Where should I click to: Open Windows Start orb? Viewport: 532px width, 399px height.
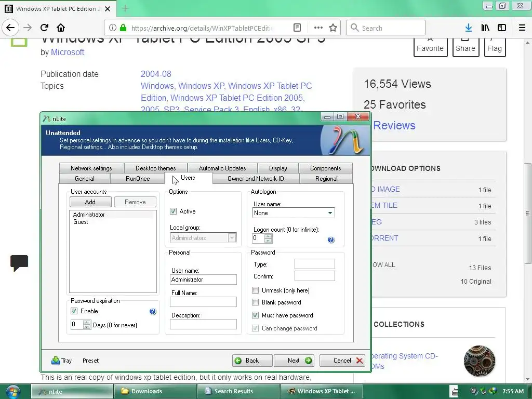pyautogui.click(x=12, y=392)
